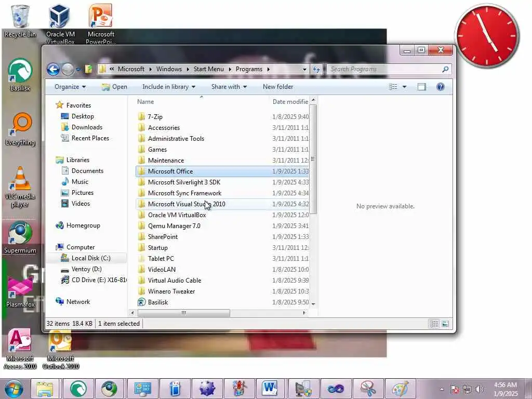Switch to large icons view in status corner
This screenshot has width=532, height=399.
(x=445, y=324)
